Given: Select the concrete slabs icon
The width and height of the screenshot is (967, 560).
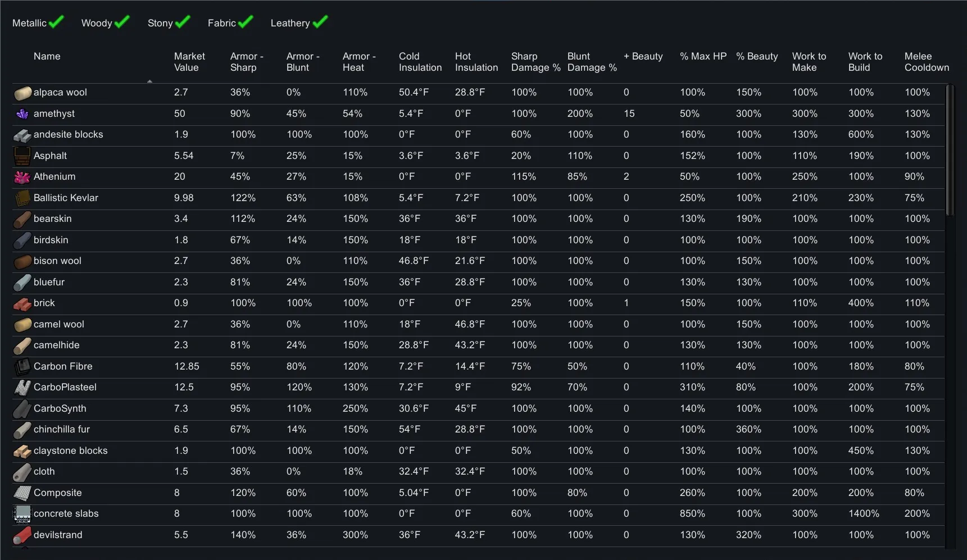Looking at the screenshot, I should tap(22, 514).
